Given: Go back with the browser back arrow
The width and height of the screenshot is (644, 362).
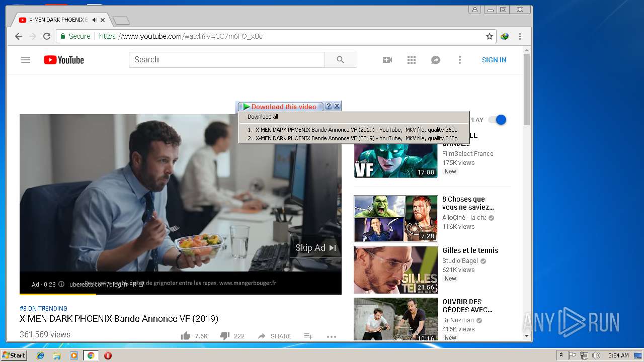Looking at the screenshot, I should (x=19, y=36).
